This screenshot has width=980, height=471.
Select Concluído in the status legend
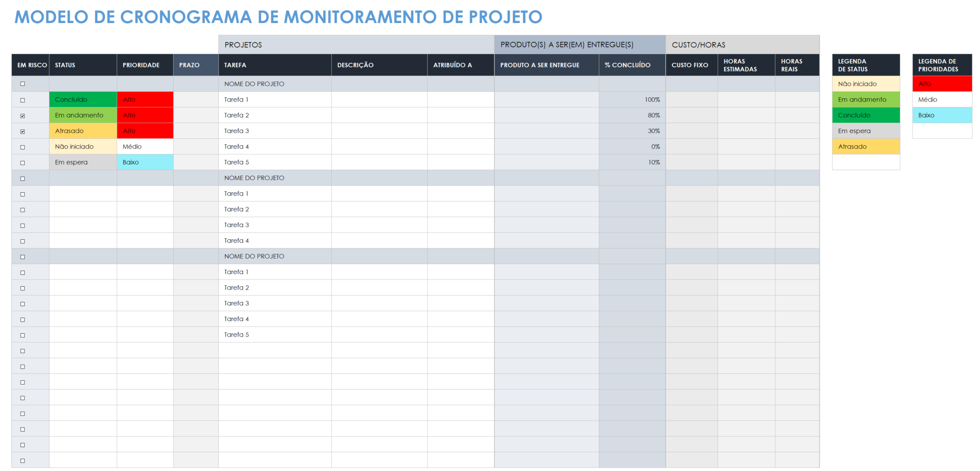(x=866, y=115)
